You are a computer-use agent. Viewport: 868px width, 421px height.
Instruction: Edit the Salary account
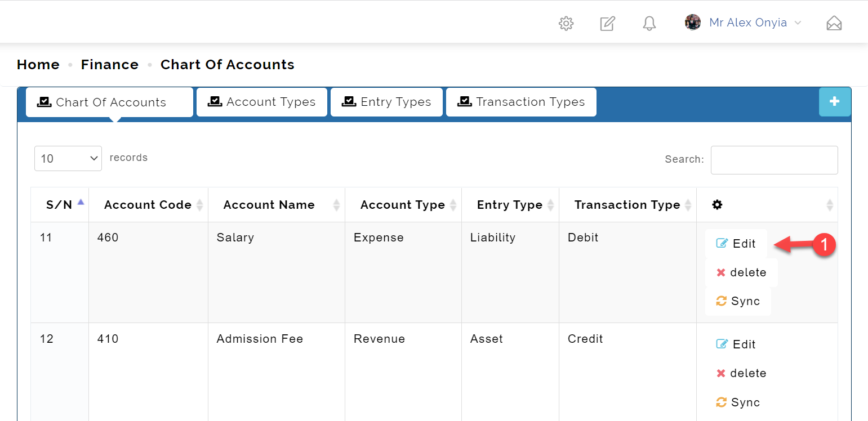[736, 244]
